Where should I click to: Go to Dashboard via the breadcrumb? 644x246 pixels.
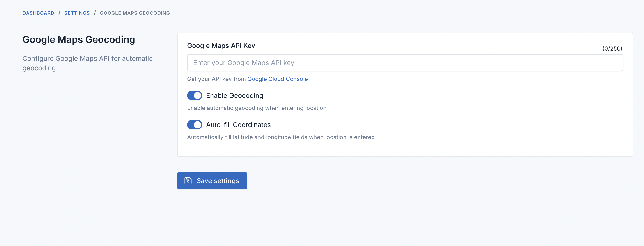click(38, 13)
